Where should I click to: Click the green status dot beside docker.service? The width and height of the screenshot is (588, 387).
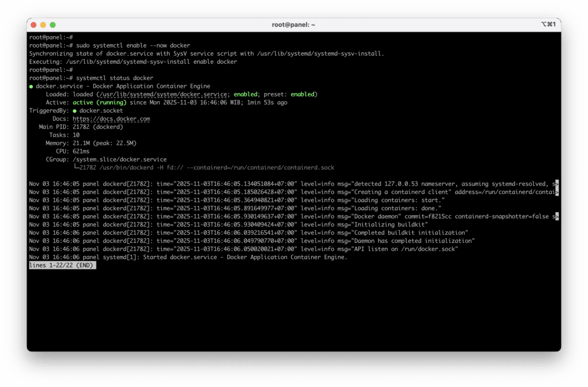pyautogui.click(x=32, y=86)
